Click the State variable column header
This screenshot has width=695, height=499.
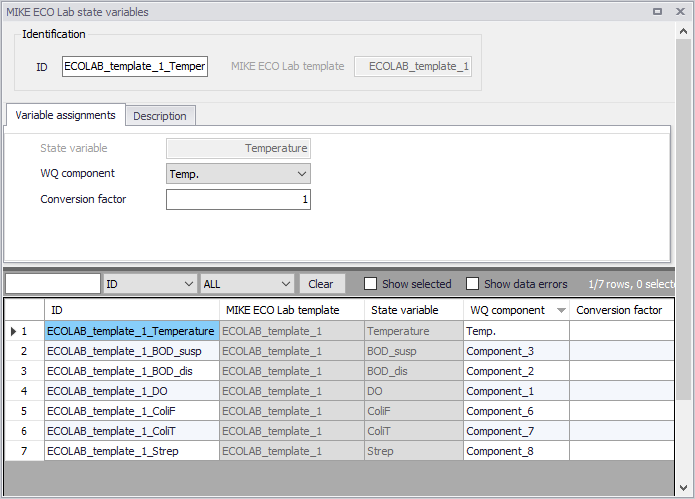tap(414, 310)
